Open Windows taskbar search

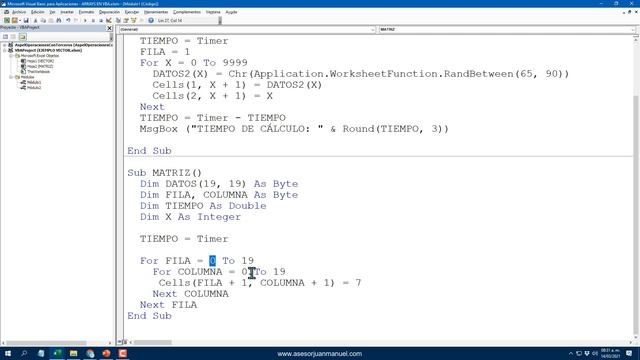point(24,353)
